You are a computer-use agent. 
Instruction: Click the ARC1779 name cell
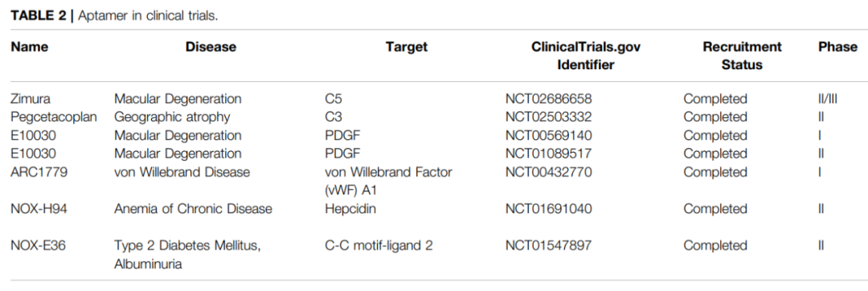click(39, 172)
